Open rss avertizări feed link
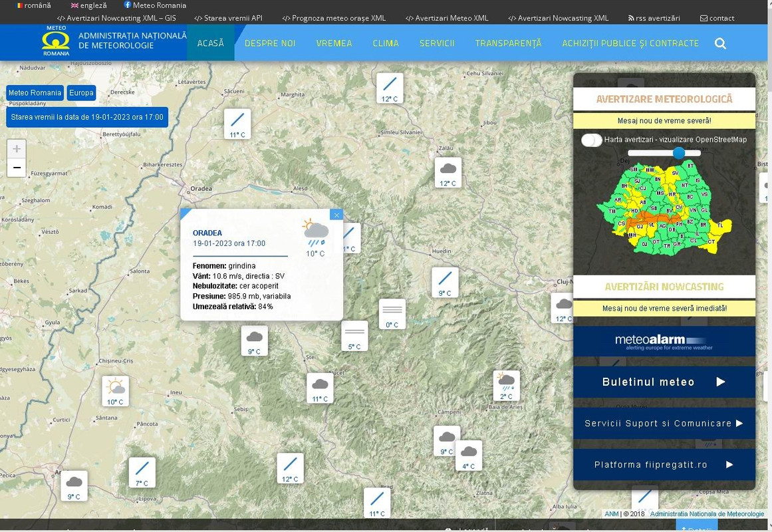This screenshot has width=772, height=532. (654, 18)
